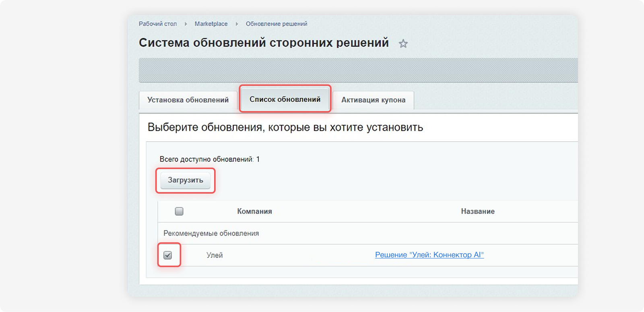Uncheck the Улей update checkbox
The image size is (644, 312).
point(168,255)
